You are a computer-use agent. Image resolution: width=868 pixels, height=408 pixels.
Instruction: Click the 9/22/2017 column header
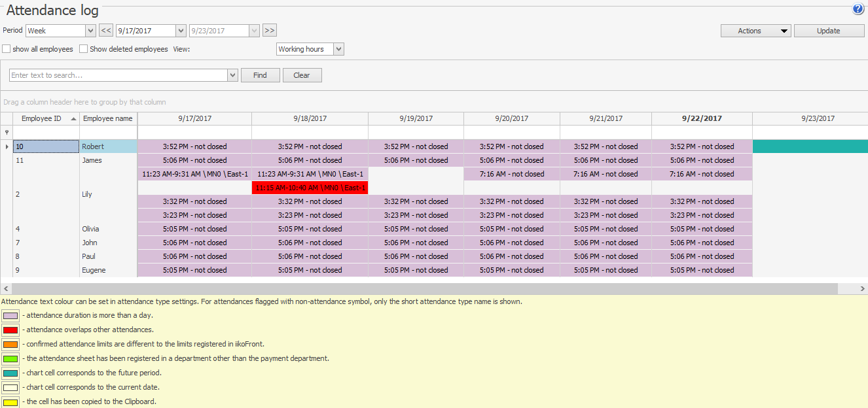click(702, 118)
